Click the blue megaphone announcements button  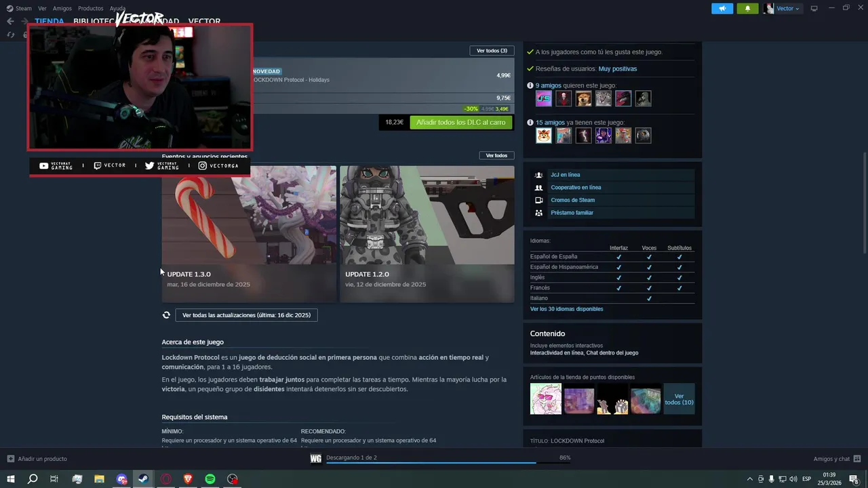click(722, 8)
